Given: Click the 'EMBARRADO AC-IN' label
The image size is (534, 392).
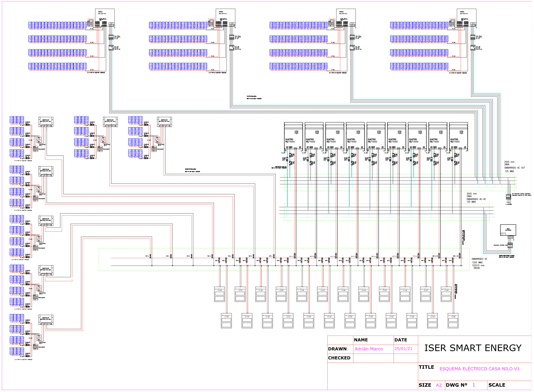Looking at the screenshot, I should 476,199.
